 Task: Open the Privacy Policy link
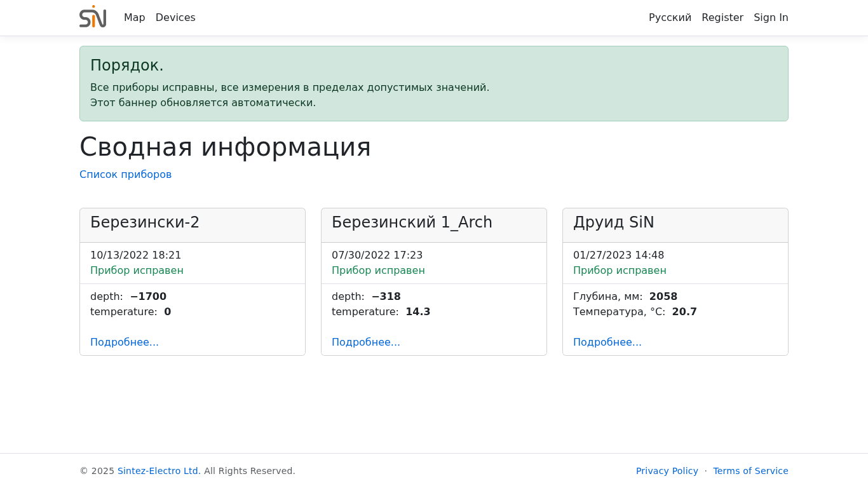(x=667, y=471)
